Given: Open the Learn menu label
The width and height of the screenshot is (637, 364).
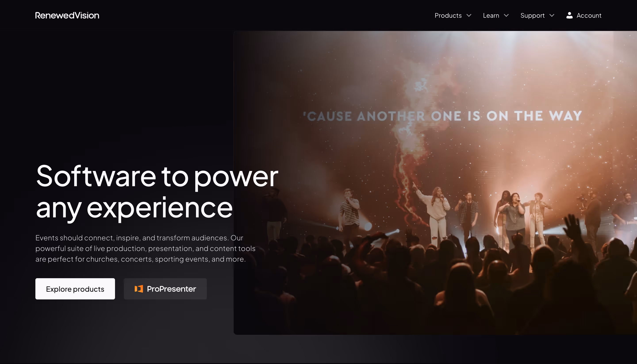Looking at the screenshot, I should pos(491,15).
